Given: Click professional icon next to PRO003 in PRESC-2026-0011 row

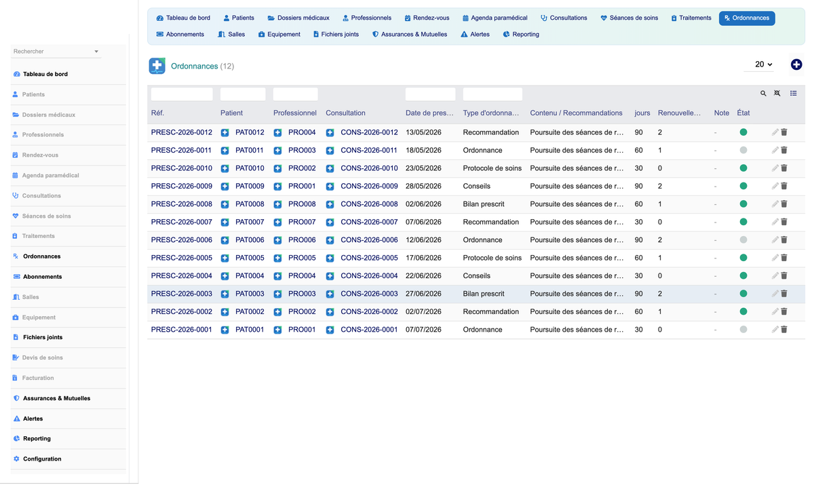Looking at the screenshot, I should coord(277,151).
